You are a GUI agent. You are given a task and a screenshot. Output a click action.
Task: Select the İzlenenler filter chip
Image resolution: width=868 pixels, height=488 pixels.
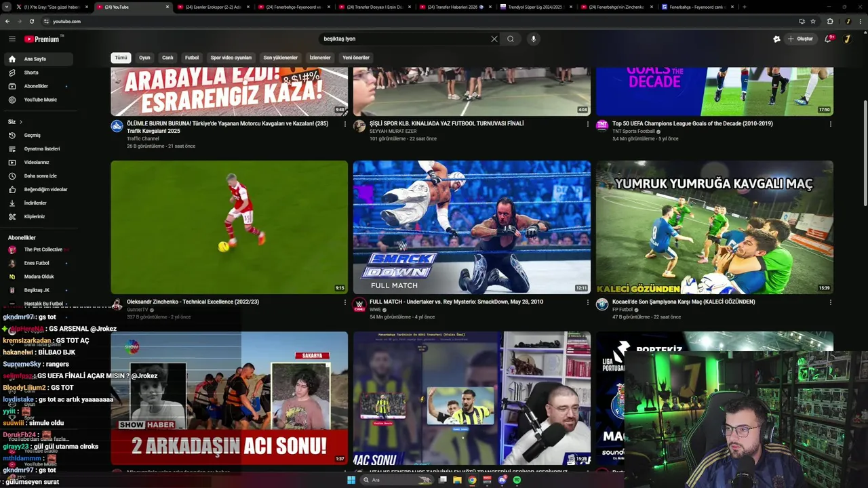coord(320,58)
